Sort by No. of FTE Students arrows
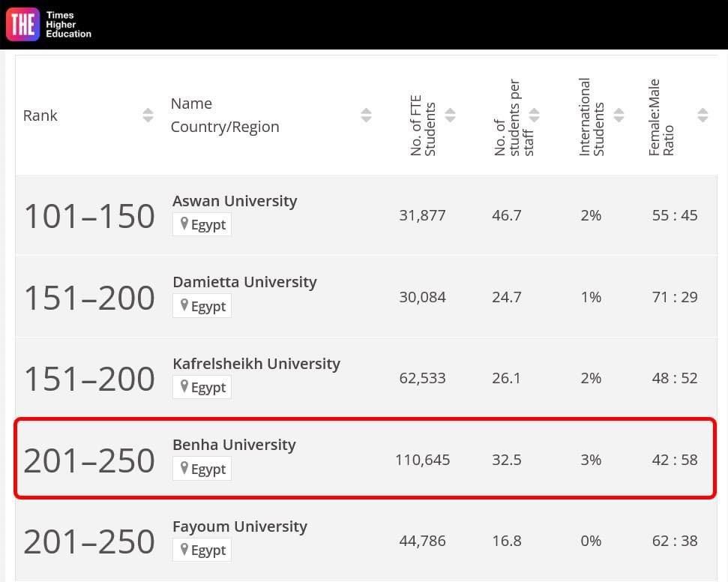This screenshot has height=582, width=728. [450, 115]
